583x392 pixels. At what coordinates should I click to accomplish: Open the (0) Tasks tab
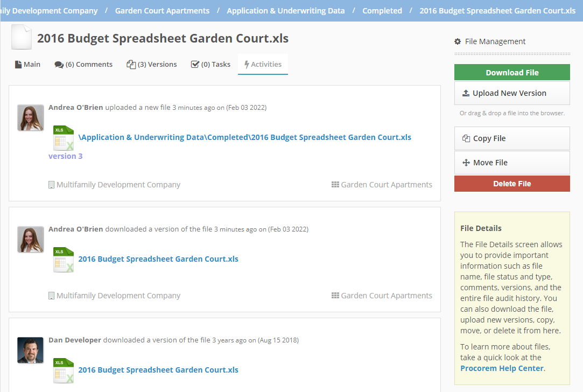point(210,64)
